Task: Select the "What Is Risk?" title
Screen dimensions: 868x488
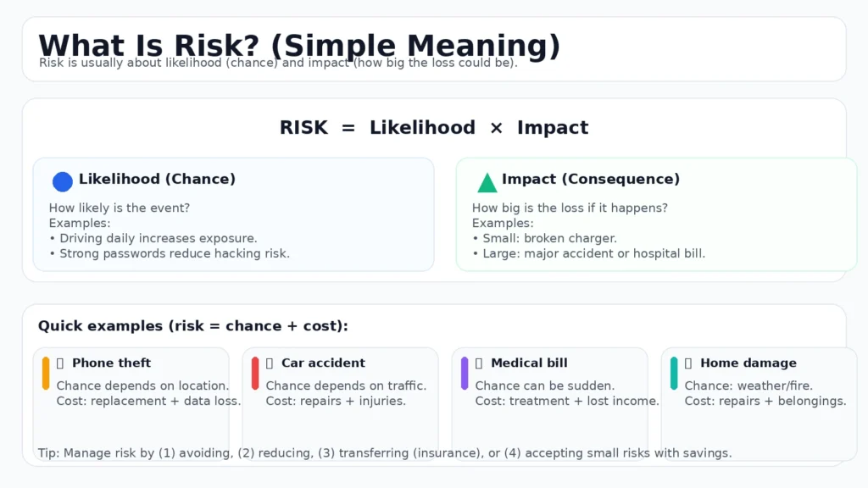Action: (x=299, y=46)
